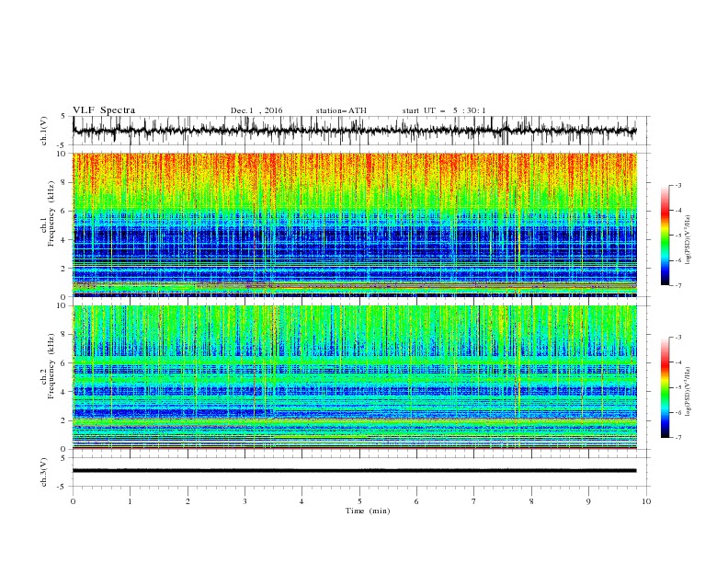
Task: Click the ch.2 spectrogram panel
Action: [x=354, y=377]
